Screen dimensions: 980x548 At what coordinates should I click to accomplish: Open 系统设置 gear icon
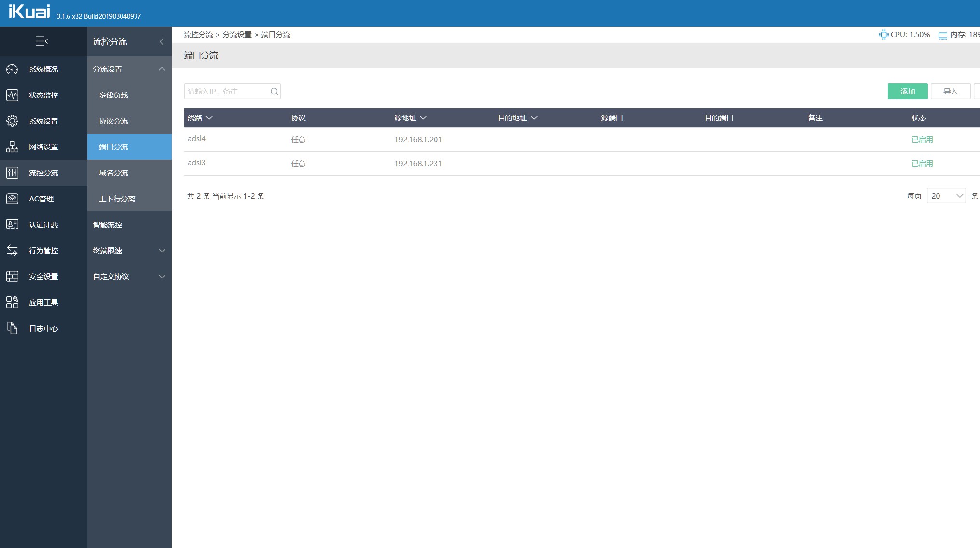13,121
